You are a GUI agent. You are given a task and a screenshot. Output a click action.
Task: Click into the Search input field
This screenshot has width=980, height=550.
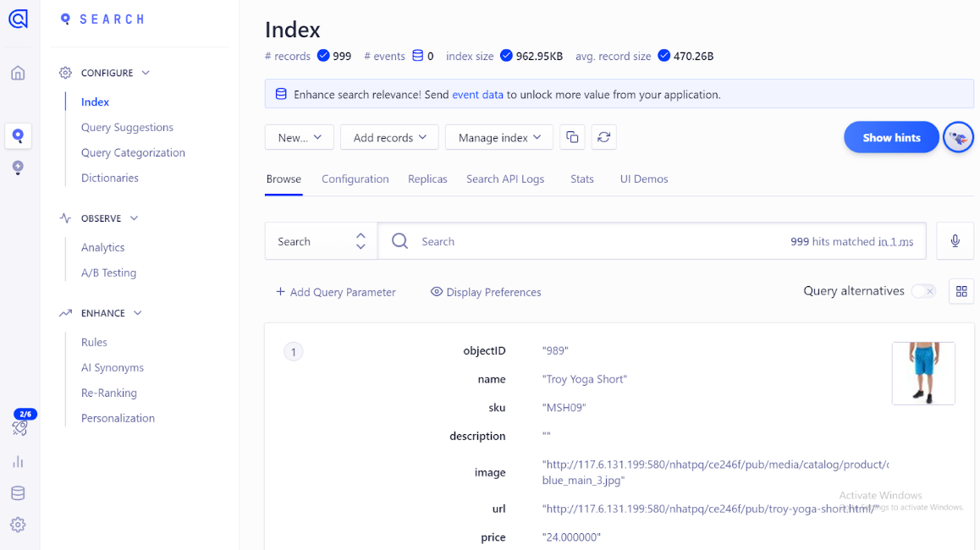pyautogui.click(x=592, y=241)
